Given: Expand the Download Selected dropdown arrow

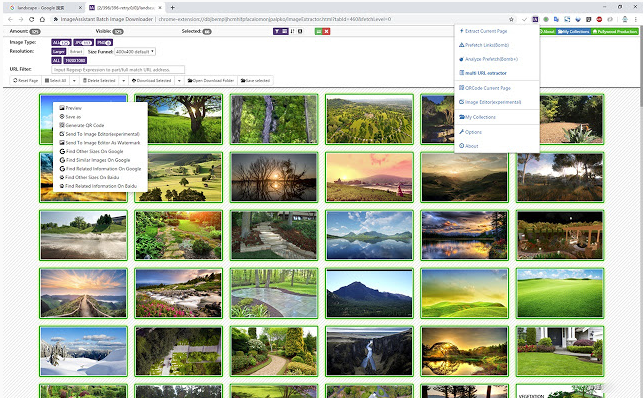Looking at the screenshot, I should 179,81.
